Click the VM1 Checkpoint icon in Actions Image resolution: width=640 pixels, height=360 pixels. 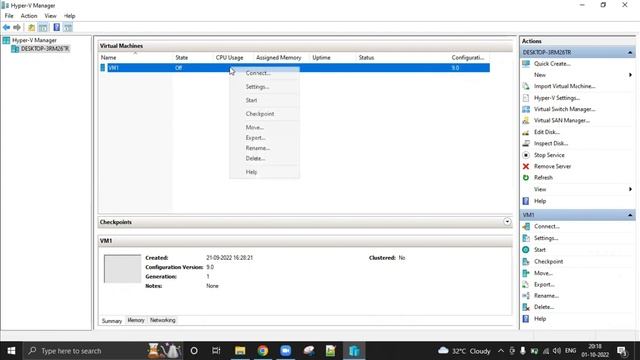tap(526, 262)
